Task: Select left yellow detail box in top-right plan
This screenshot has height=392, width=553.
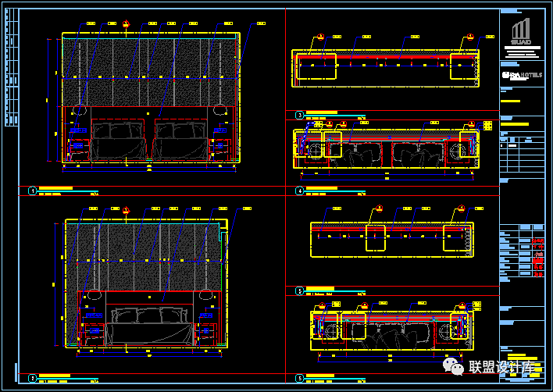Action: [316, 66]
